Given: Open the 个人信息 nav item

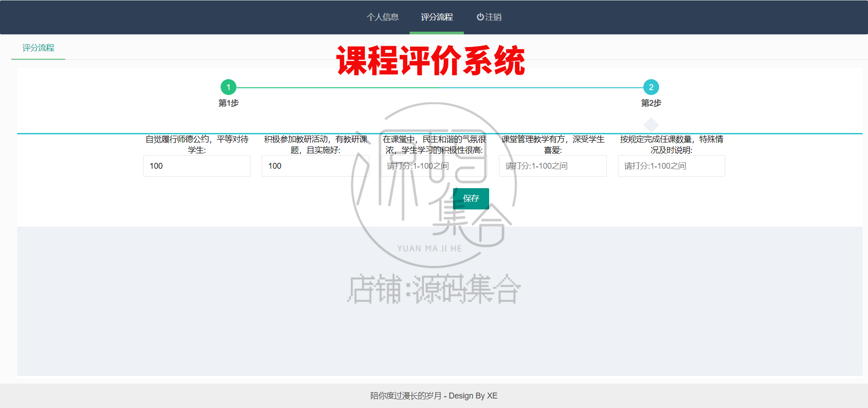Looking at the screenshot, I should pyautogui.click(x=382, y=17).
